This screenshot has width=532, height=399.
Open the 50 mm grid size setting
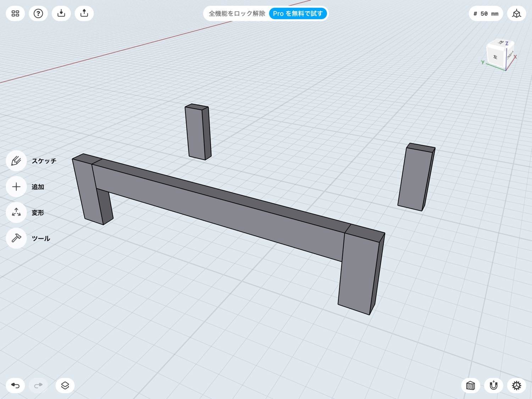tap(486, 13)
